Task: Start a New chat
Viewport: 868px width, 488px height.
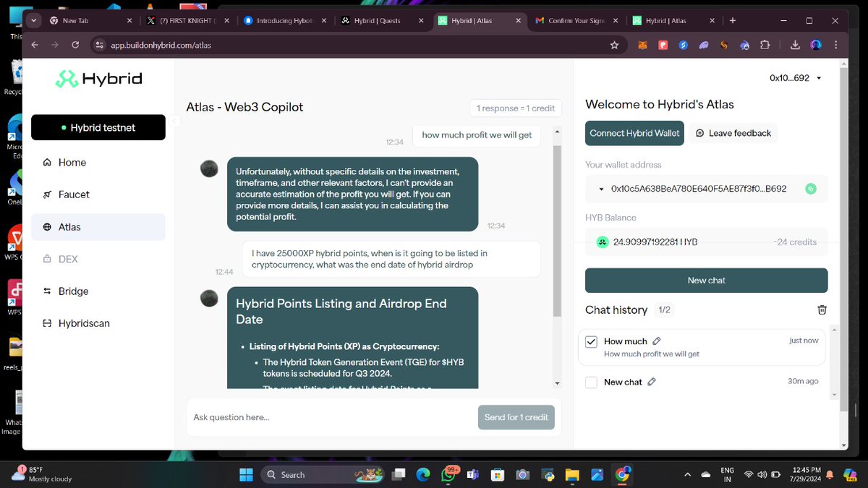Action: tap(706, 280)
